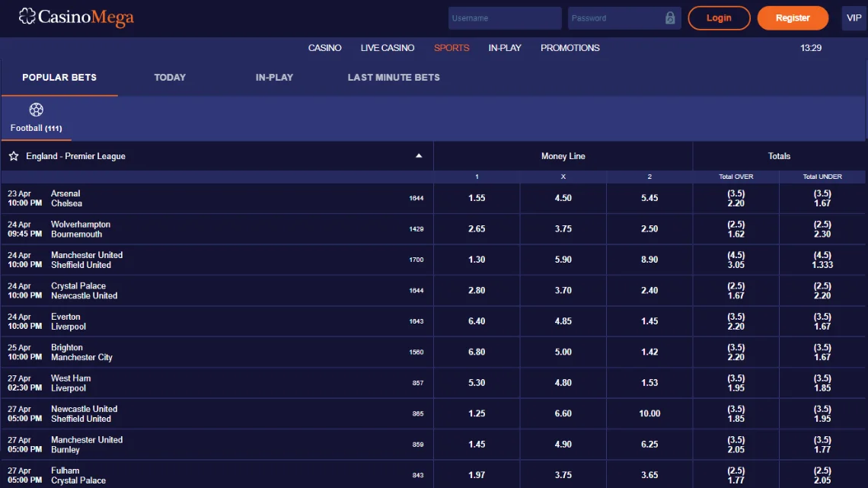Bet Brighton win at 6.80
This screenshot has width=868, height=488.
coord(477,352)
